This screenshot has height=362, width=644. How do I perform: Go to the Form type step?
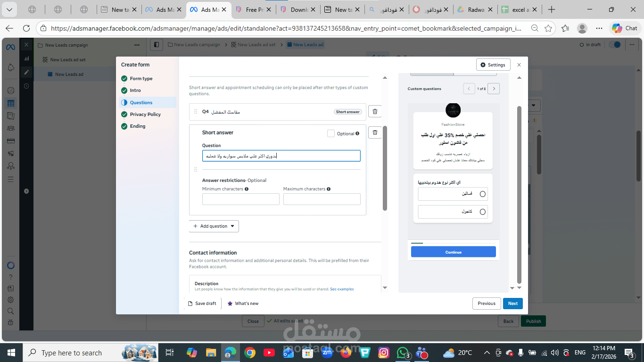click(x=141, y=79)
